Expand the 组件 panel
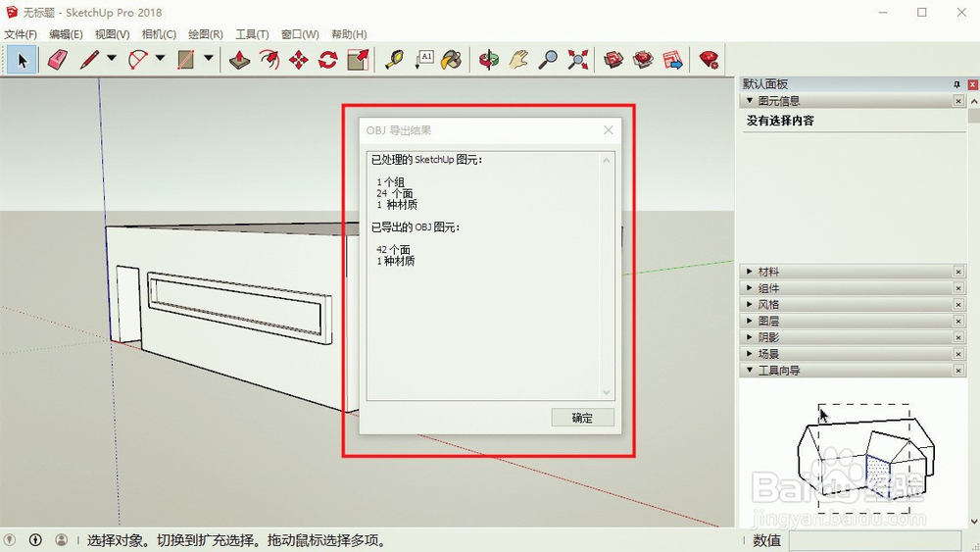This screenshot has height=552, width=980. (x=750, y=287)
